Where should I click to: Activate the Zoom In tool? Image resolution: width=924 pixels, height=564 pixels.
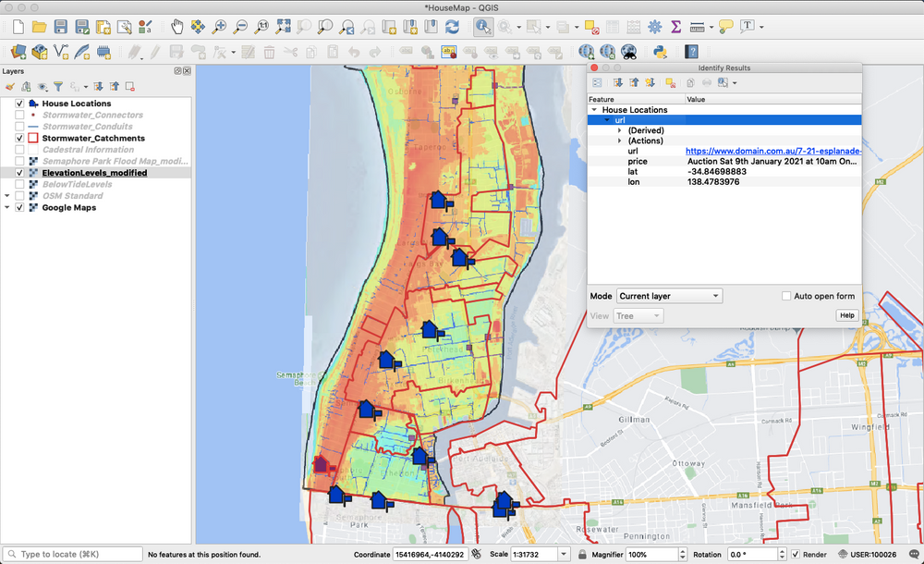click(x=219, y=28)
